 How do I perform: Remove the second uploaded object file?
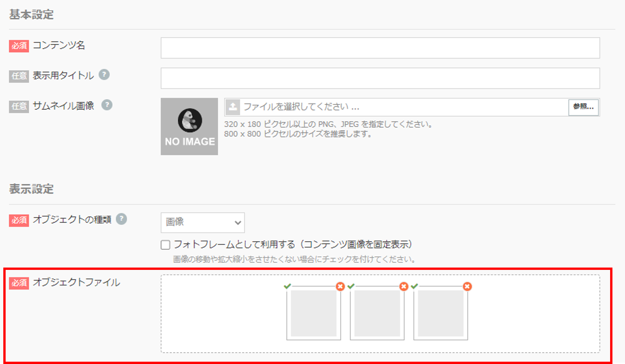point(404,286)
